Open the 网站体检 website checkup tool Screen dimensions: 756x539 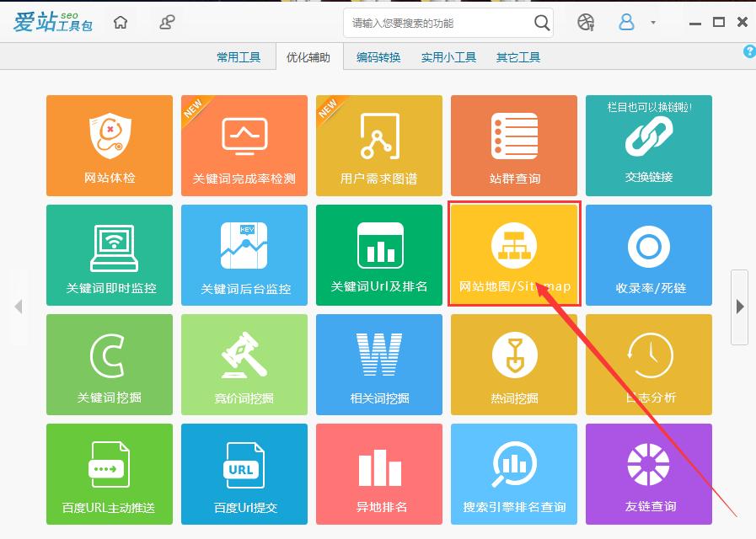pyautogui.click(x=109, y=145)
